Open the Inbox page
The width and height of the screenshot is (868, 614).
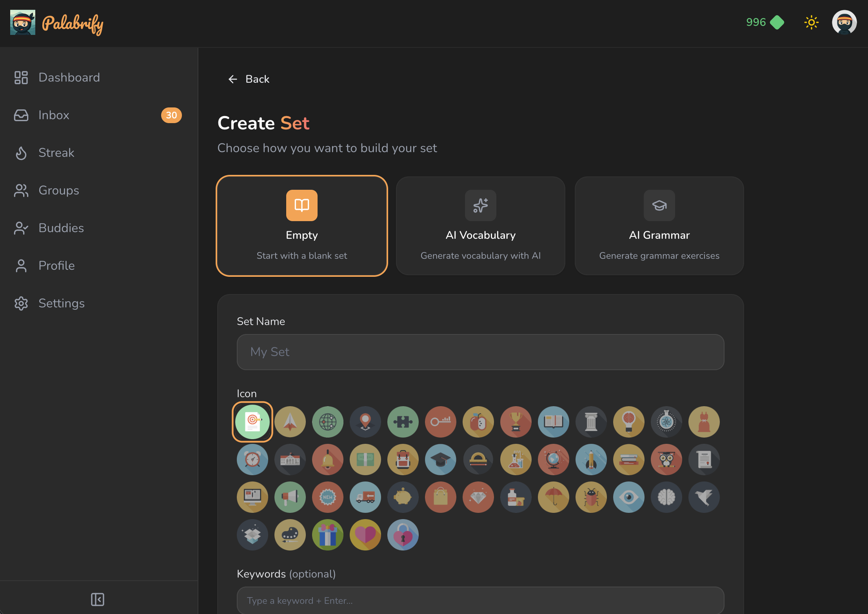pos(99,115)
